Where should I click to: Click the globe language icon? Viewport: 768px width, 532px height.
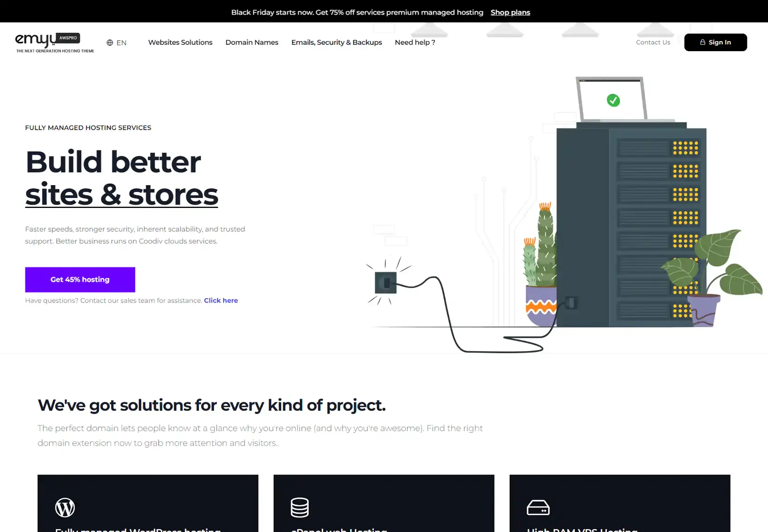110,43
